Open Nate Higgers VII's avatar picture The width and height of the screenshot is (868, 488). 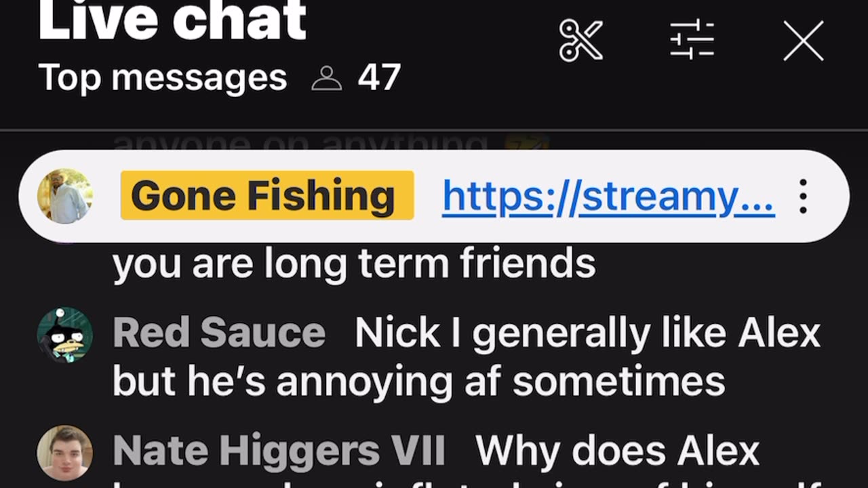[65, 453]
